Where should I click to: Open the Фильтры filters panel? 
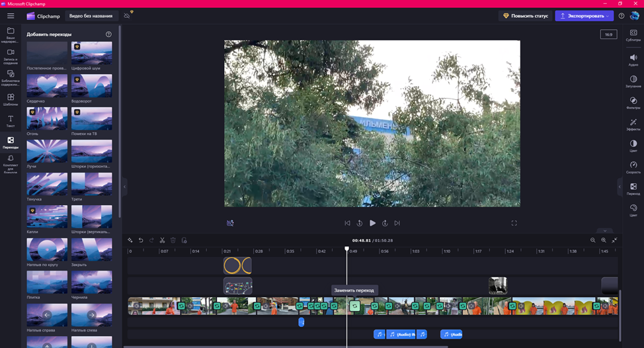pos(633,103)
